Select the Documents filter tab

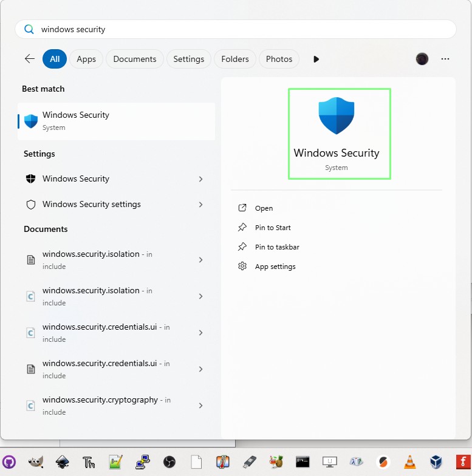135,59
